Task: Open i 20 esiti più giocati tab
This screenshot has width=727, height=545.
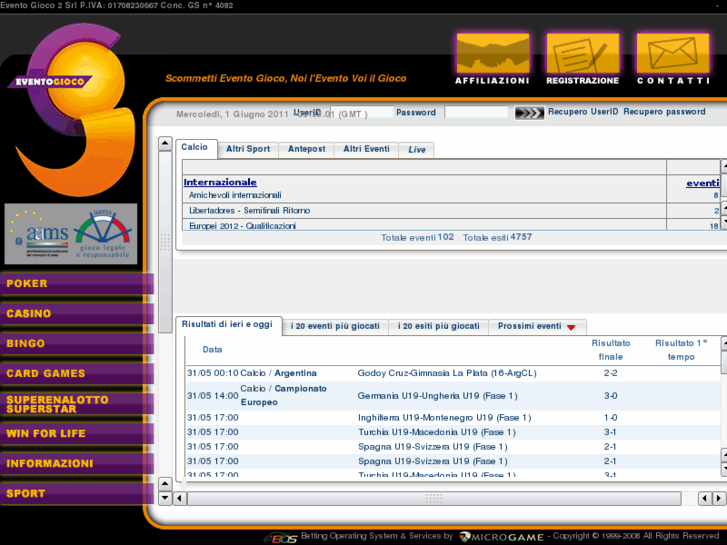Action: tap(439, 327)
